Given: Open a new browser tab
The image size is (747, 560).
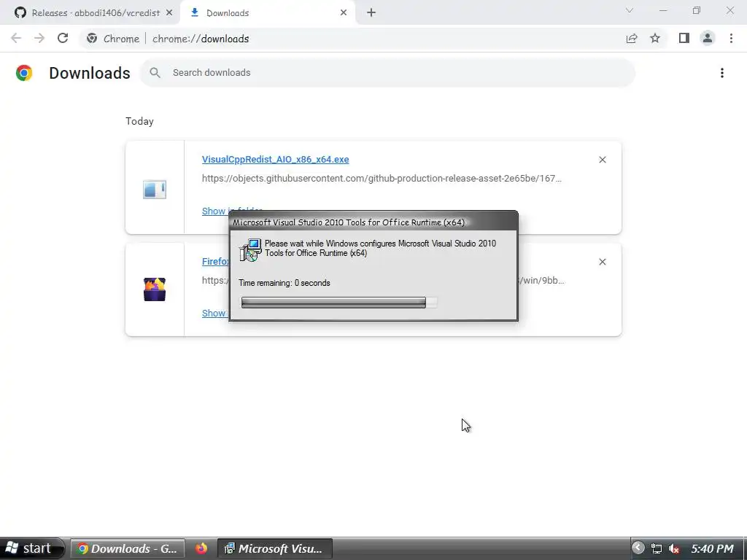Looking at the screenshot, I should tap(371, 13).
